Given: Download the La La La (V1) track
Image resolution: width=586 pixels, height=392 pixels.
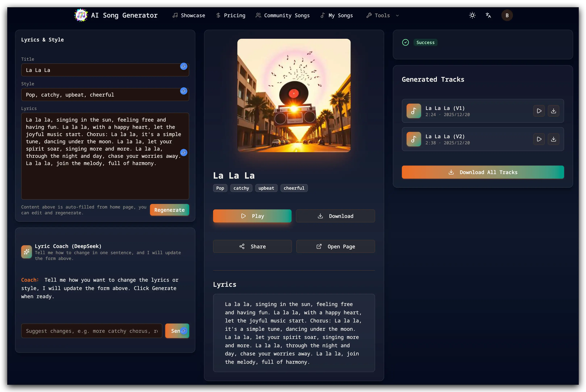Looking at the screenshot, I should click(x=554, y=111).
